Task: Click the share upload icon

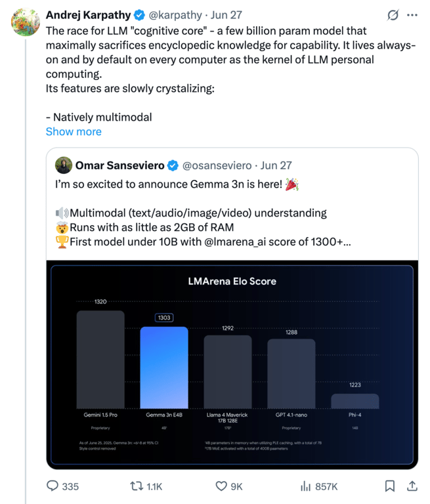Action: coord(412,486)
